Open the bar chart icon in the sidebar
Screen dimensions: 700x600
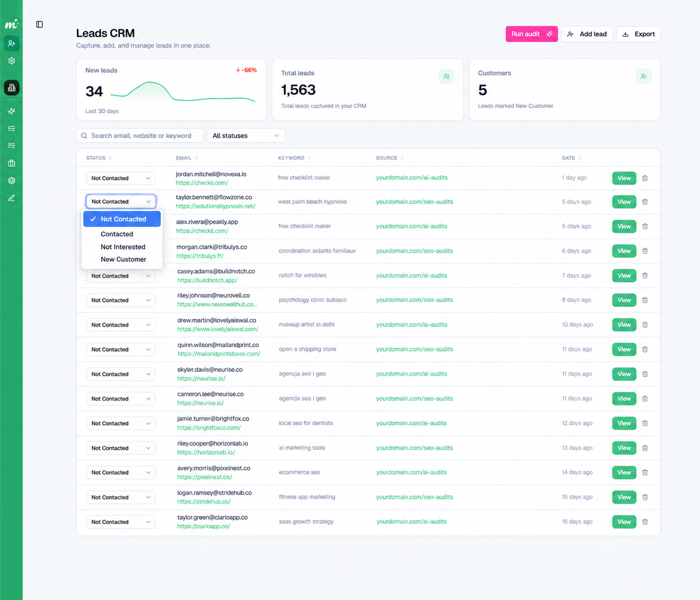pyautogui.click(x=12, y=88)
